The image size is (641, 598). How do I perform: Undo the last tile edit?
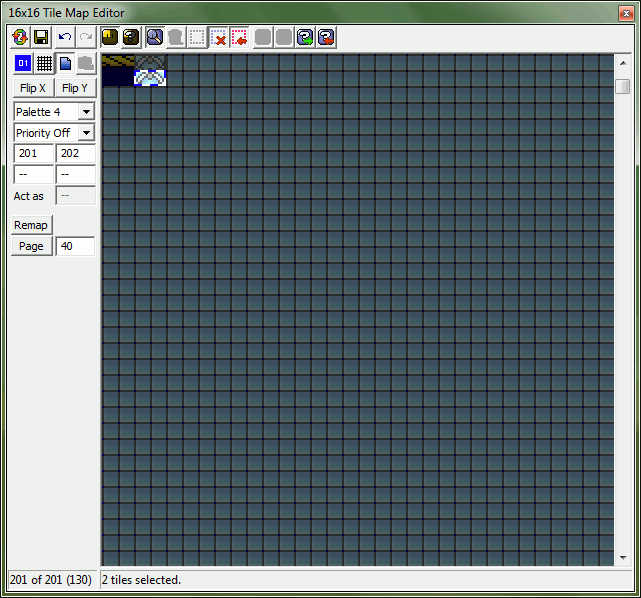pyautogui.click(x=65, y=38)
